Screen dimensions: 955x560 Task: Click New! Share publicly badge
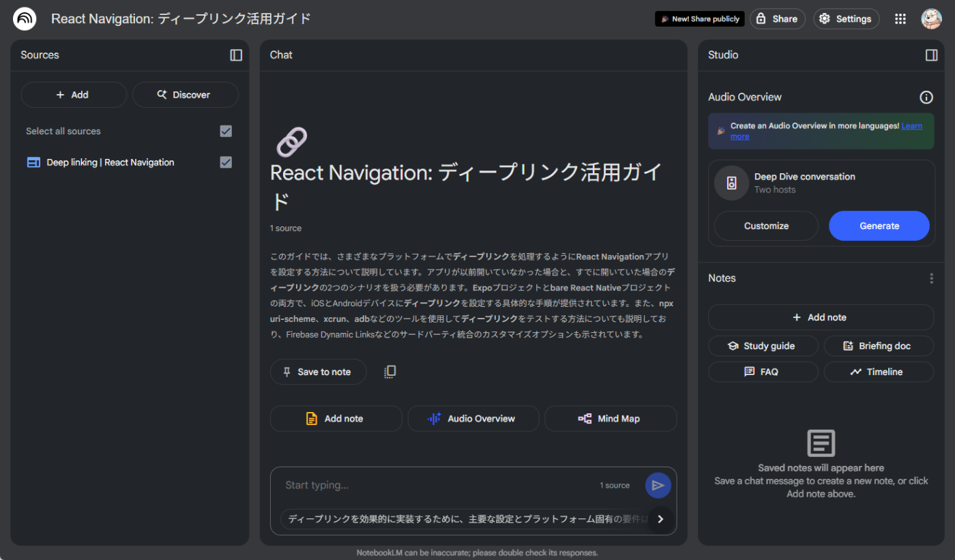click(x=700, y=19)
